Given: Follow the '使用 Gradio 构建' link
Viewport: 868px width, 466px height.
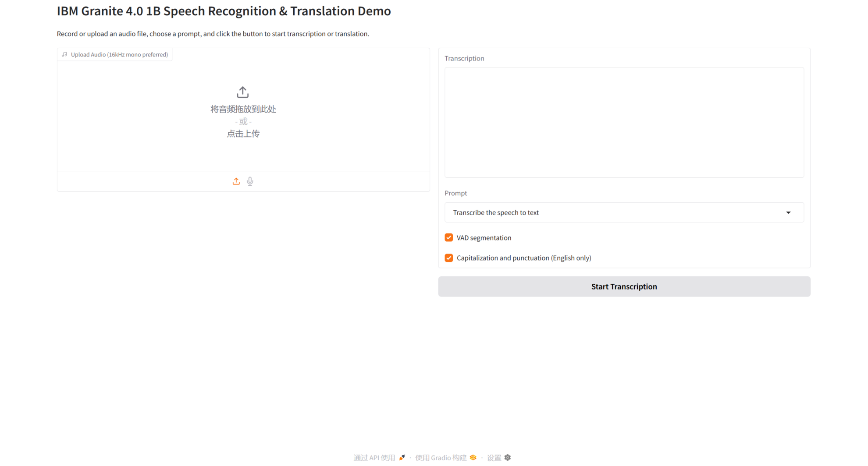Looking at the screenshot, I should pos(441,458).
